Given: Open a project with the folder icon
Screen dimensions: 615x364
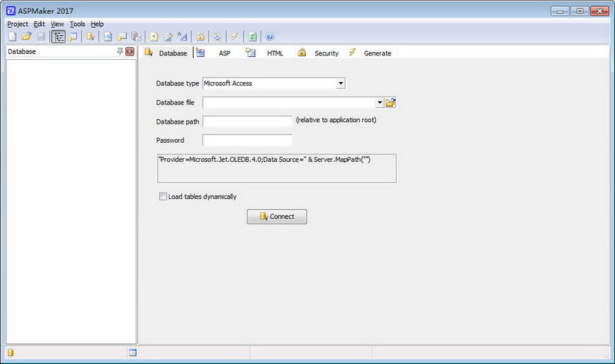Looking at the screenshot, I should (26, 37).
